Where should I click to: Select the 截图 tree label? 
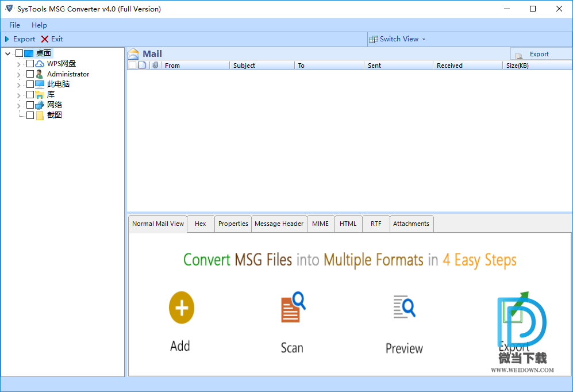[55, 115]
